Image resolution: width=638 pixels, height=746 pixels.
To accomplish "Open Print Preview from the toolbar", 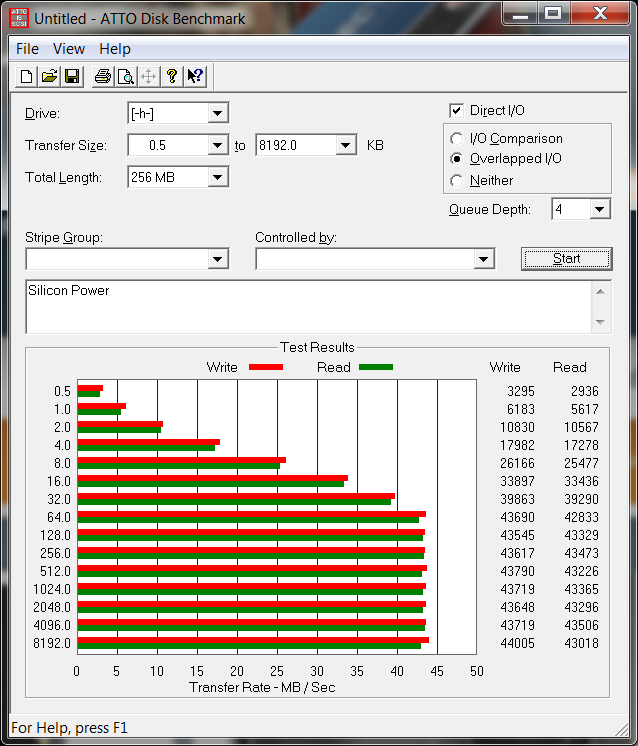I will 125,76.
